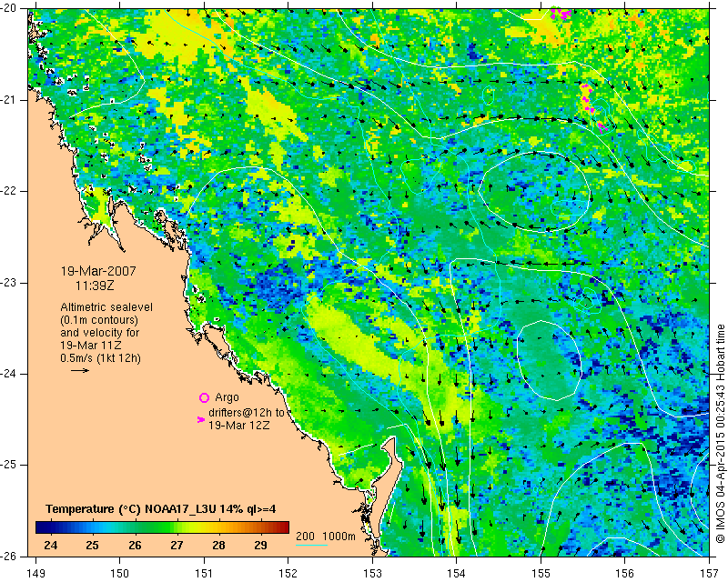Image resolution: width=728 pixels, height=582 pixels.
Task: Click the Temperature NOAA17_L3U title text
Action: pos(161,509)
